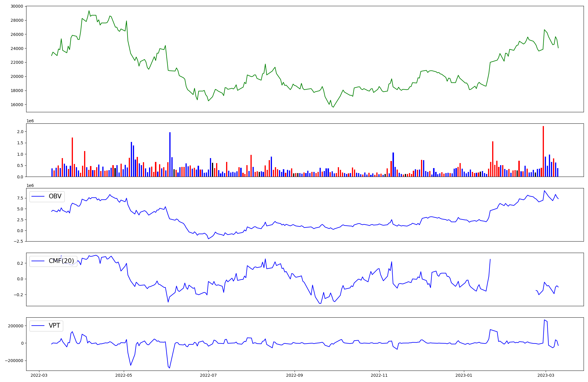588x382 pixels.
Task: Click the 30000 price axis label
Action: pyautogui.click(x=17, y=6)
